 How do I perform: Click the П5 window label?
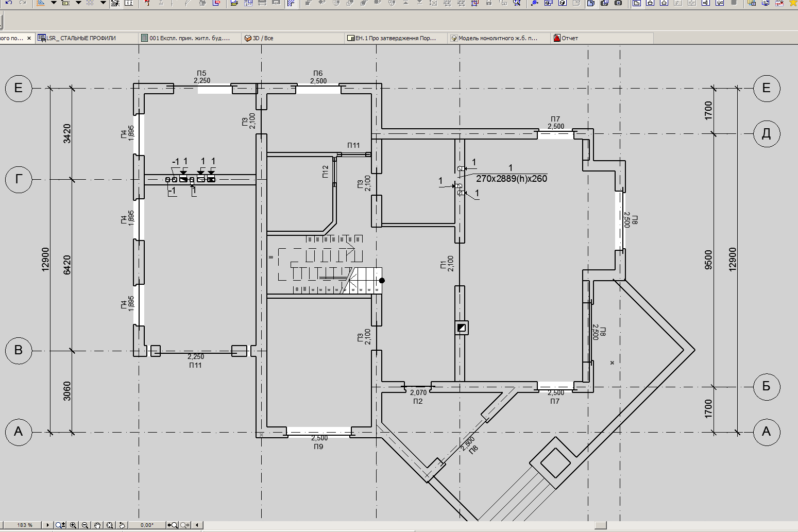201,73
